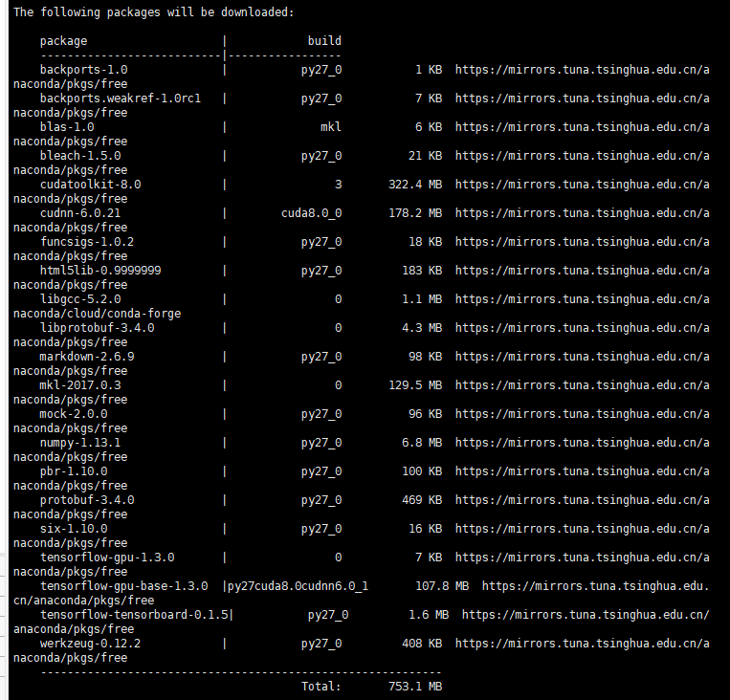The image size is (730, 700).
Task: Click the mkl-2017.0.3 package name
Action: tap(80, 385)
